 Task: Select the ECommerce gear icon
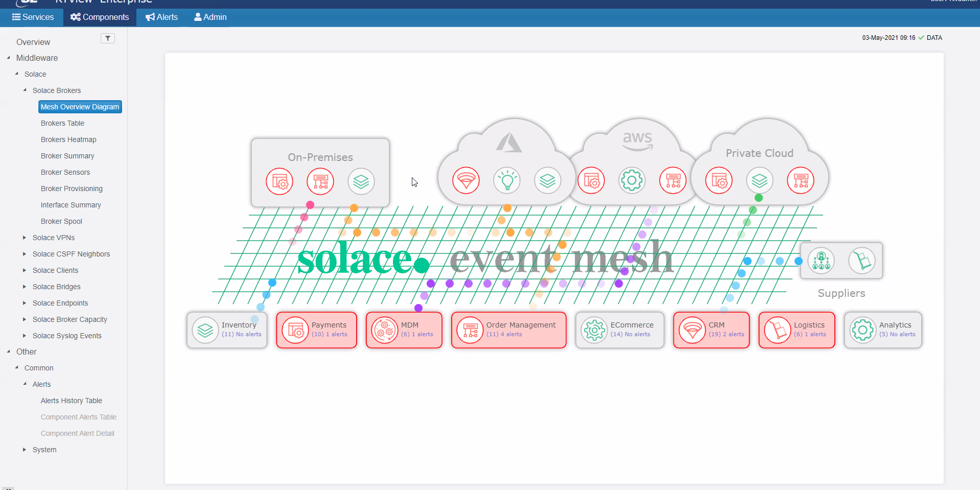pos(595,330)
